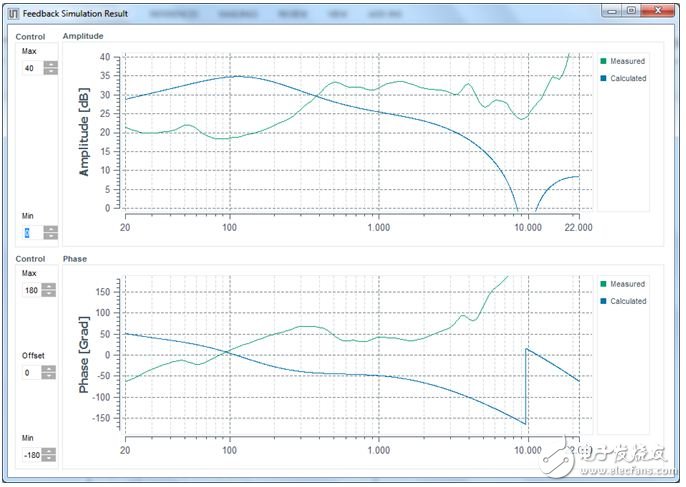
Task: Click the Feedback Simulation Result window icon
Action: coord(14,14)
